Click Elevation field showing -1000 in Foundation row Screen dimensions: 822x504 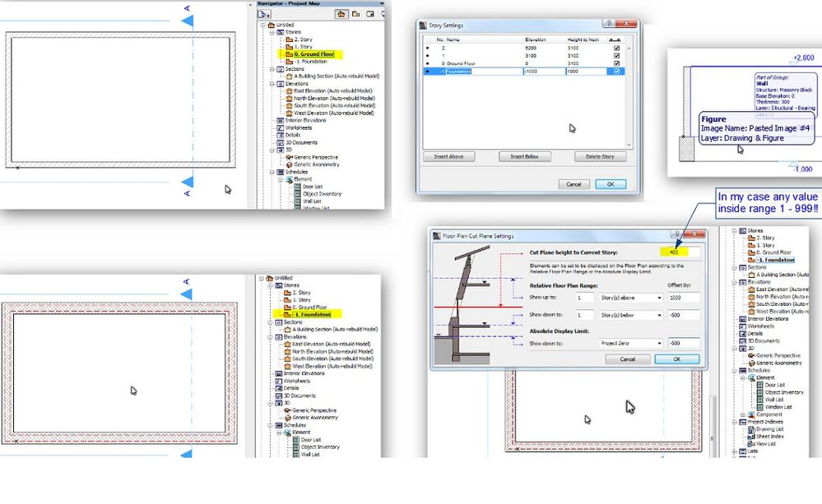pos(544,72)
